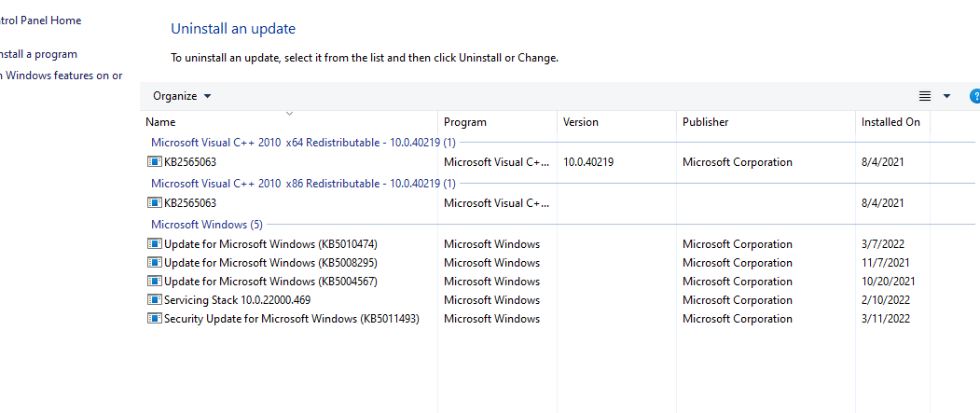Viewport: 980px width, 413px height.
Task: Sort by the Version column header
Action: point(581,122)
